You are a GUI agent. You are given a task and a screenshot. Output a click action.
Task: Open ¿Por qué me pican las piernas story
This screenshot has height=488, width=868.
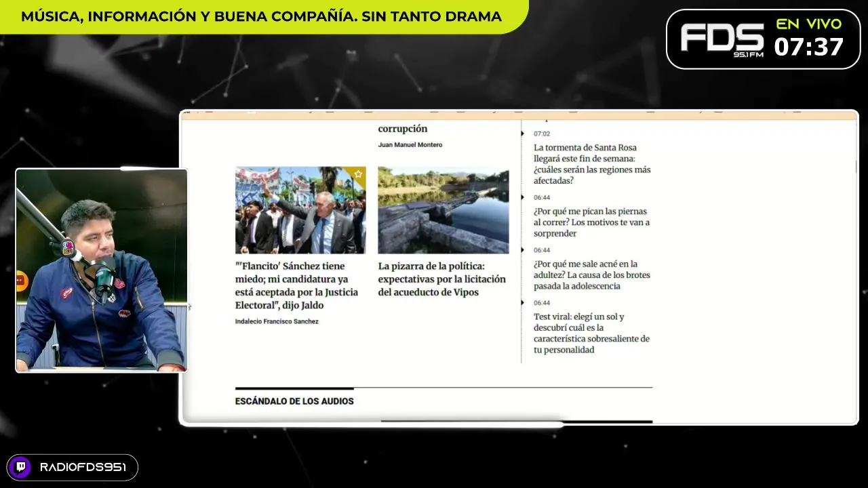(591, 222)
